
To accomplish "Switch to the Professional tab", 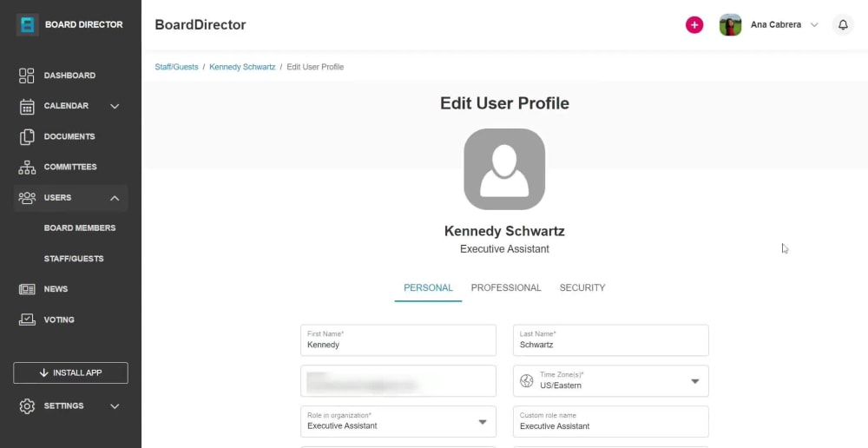I will click(506, 288).
